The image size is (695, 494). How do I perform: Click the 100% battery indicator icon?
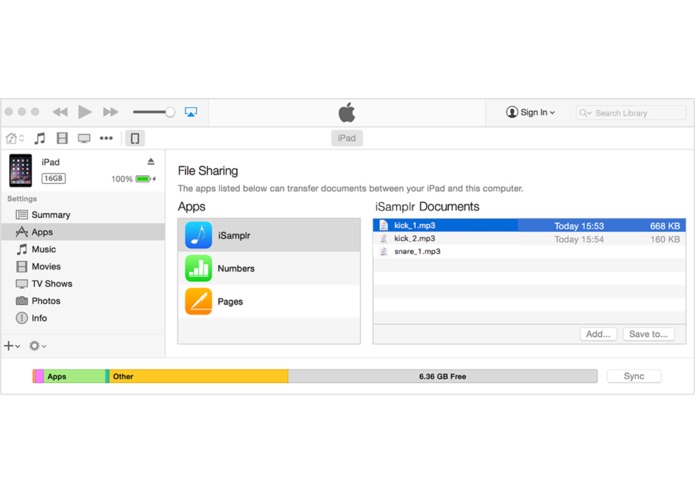pos(143,179)
